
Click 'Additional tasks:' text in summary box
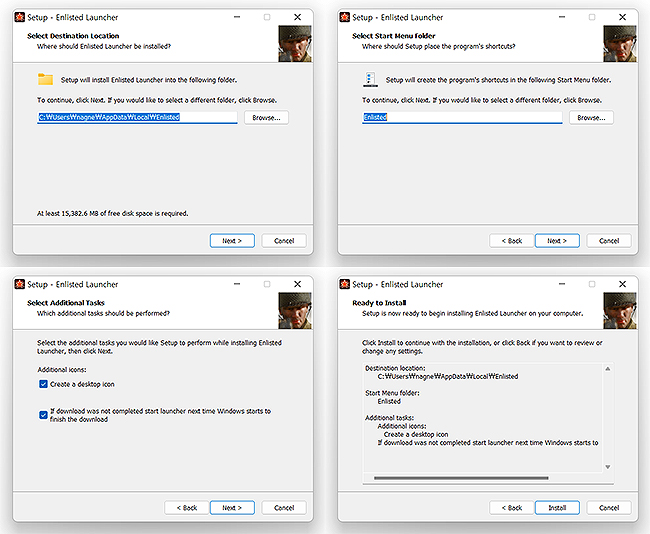(389, 417)
